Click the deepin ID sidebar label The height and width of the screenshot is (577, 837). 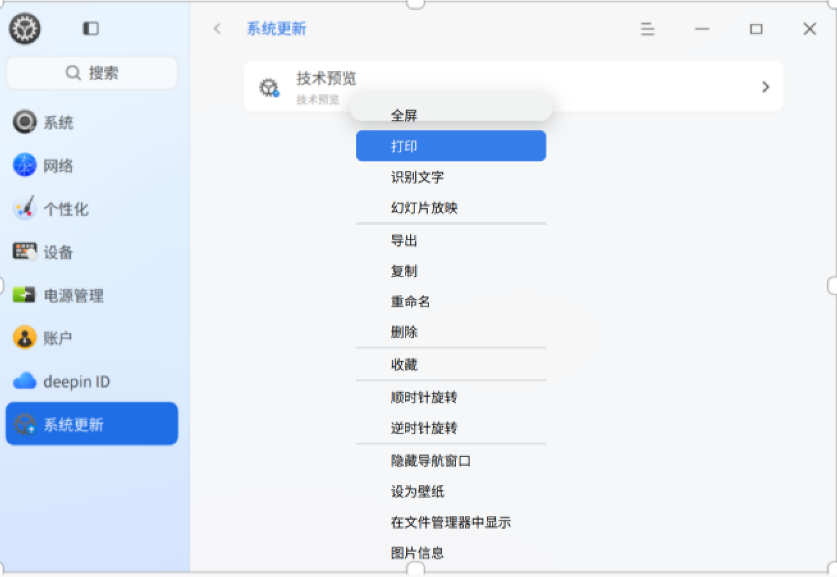point(76,382)
